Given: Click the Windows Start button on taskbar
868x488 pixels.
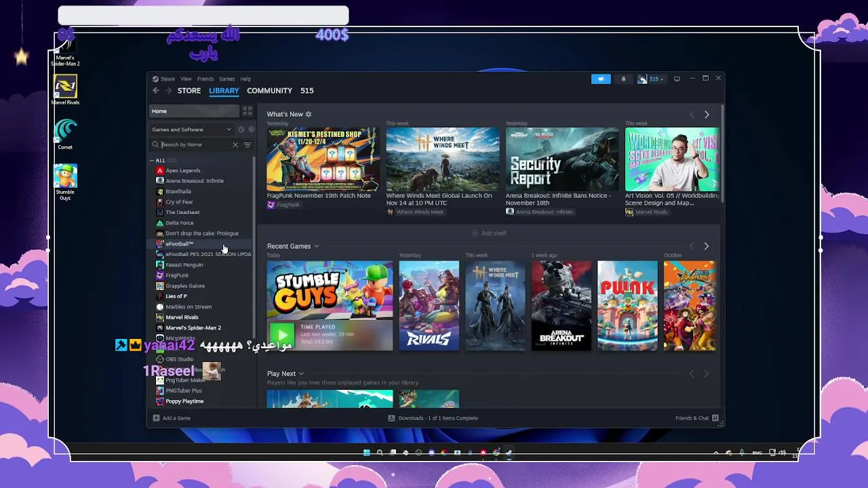Looking at the screenshot, I should tap(367, 453).
